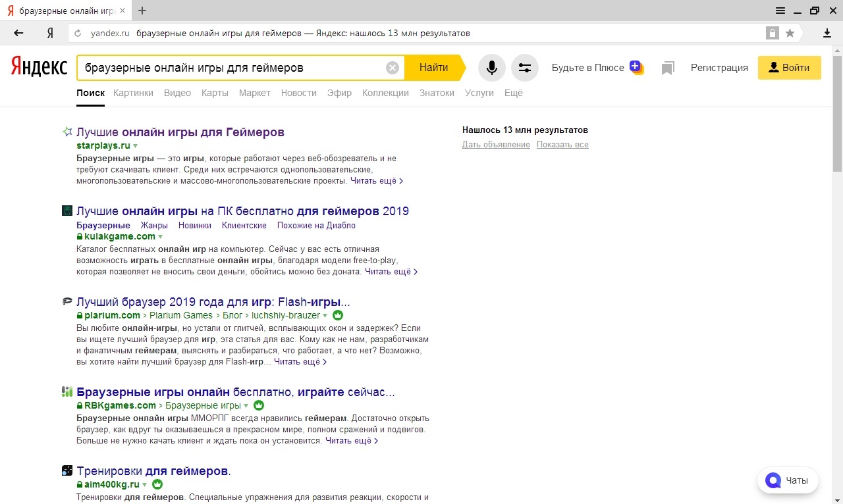Click the Яндекс logo

(x=39, y=67)
